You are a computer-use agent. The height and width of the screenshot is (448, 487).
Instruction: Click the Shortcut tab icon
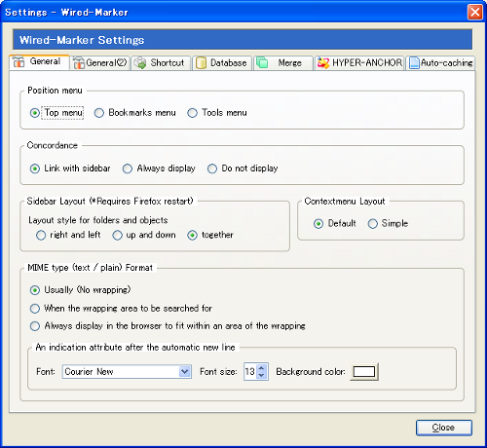click(140, 63)
